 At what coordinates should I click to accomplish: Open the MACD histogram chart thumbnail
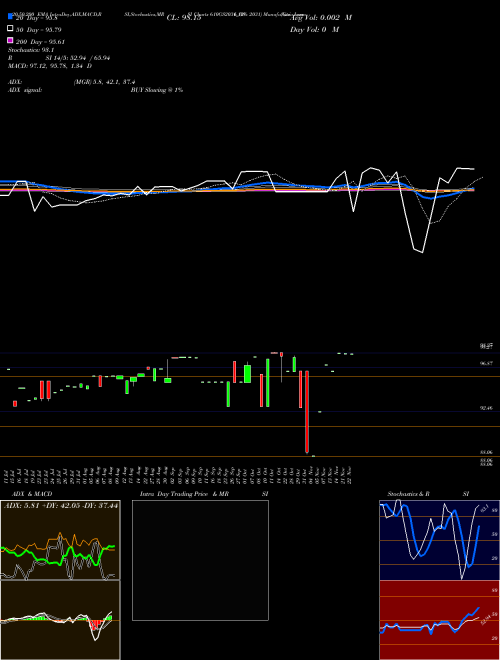pos(60,620)
